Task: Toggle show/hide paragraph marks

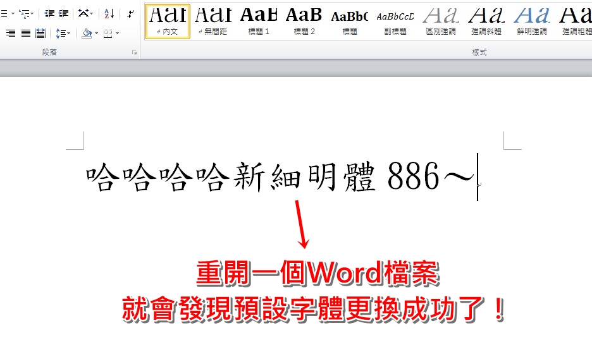Action: [x=131, y=15]
